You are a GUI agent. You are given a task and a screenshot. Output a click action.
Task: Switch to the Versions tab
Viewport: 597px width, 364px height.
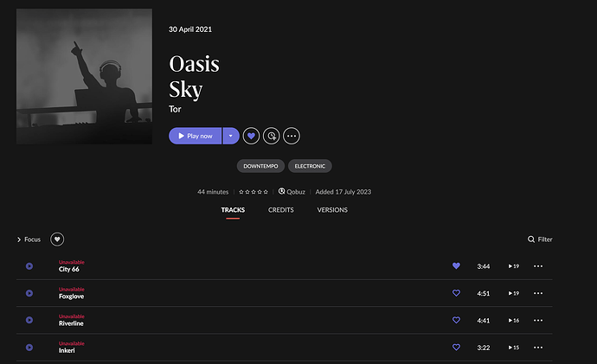click(332, 210)
